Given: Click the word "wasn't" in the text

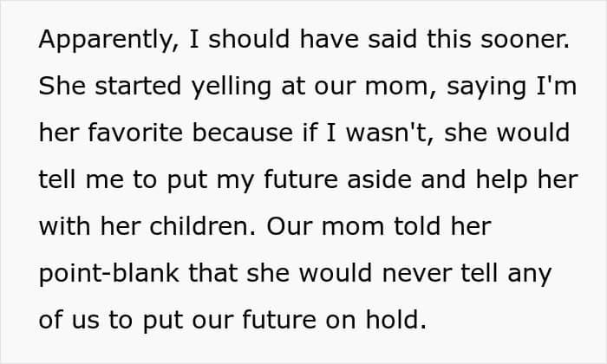Looking at the screenshot, I should (x=389, y=133).
